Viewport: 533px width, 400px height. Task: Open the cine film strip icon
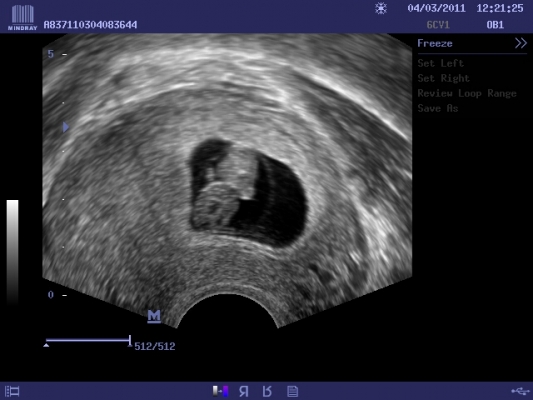(x=12, y=391)
